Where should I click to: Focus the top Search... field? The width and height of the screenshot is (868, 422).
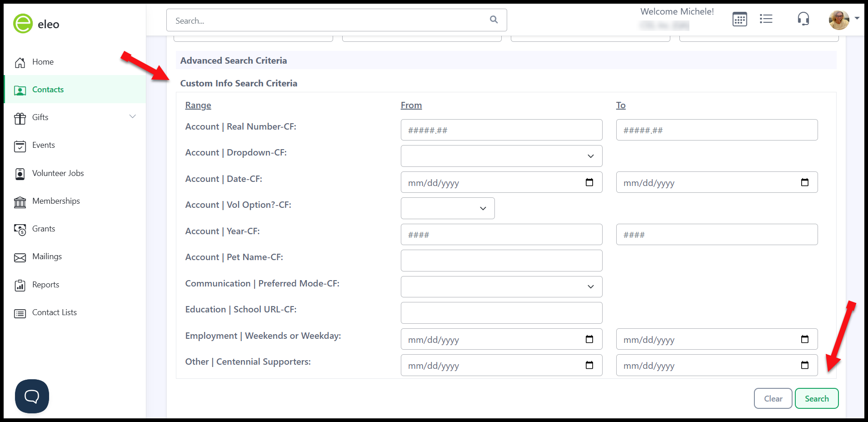tap(337, 20)
